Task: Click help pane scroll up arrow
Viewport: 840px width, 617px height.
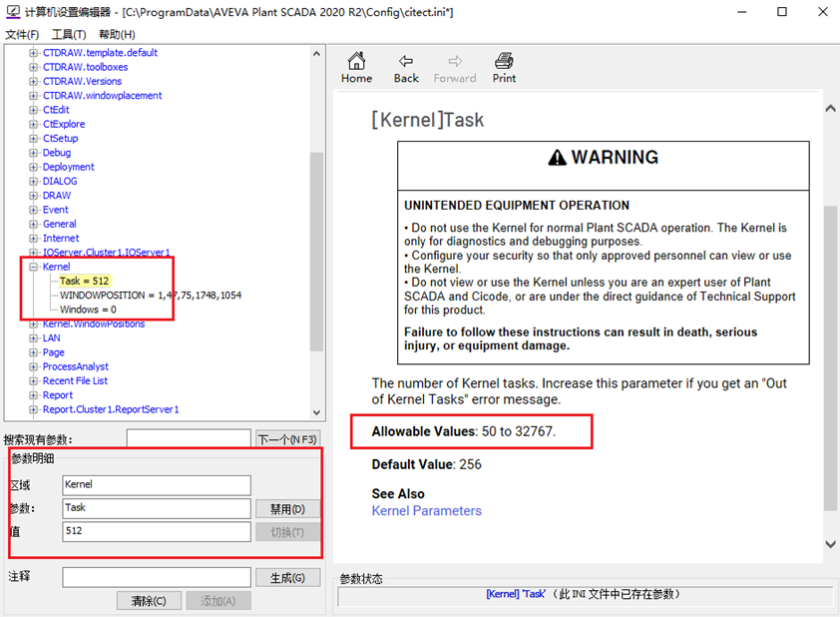Action: [830, 109]
